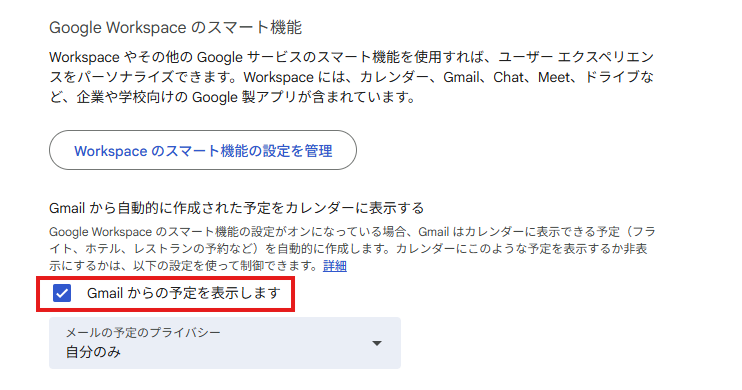Click the Gmail からの予定を表示します label text
Image resolution: width=742 pixels, height=390 pixels.
[x=184, y=293]
